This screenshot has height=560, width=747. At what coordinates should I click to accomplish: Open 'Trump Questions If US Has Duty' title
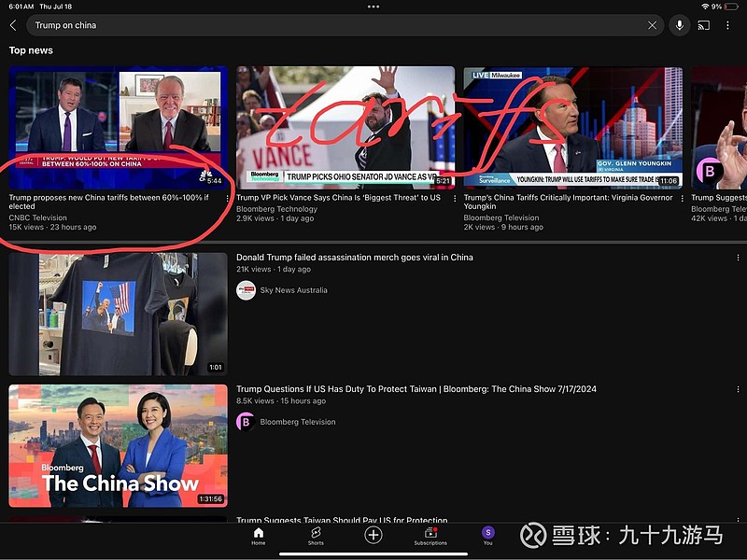coord(416,389)
